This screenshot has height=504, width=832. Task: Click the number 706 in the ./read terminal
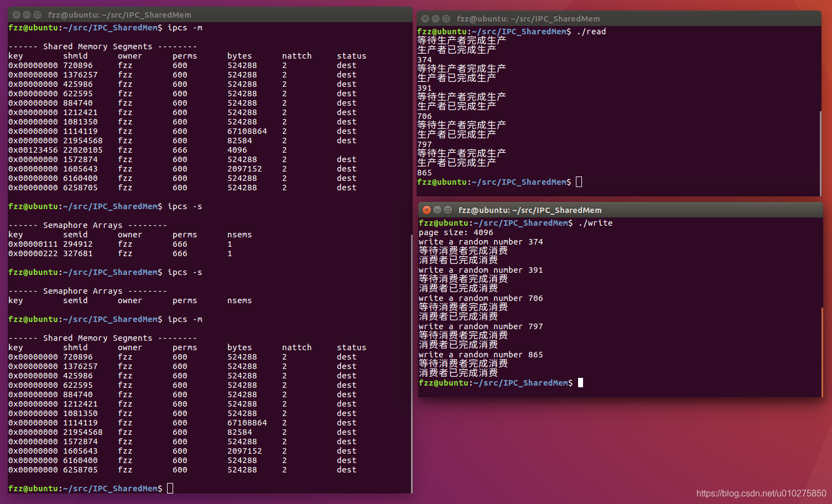point(424,116)
